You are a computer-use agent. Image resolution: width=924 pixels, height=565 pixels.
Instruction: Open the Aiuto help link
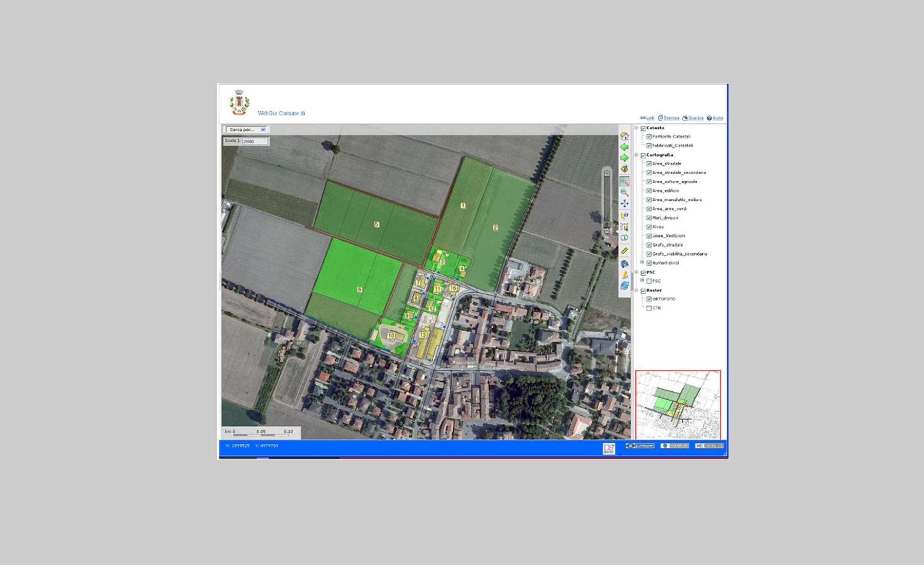[718, 118]
